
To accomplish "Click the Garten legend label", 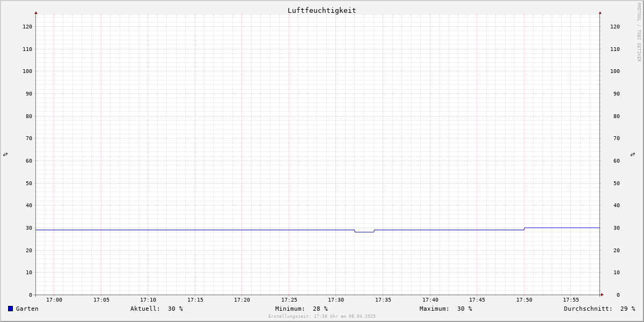I will click(27, 309).
